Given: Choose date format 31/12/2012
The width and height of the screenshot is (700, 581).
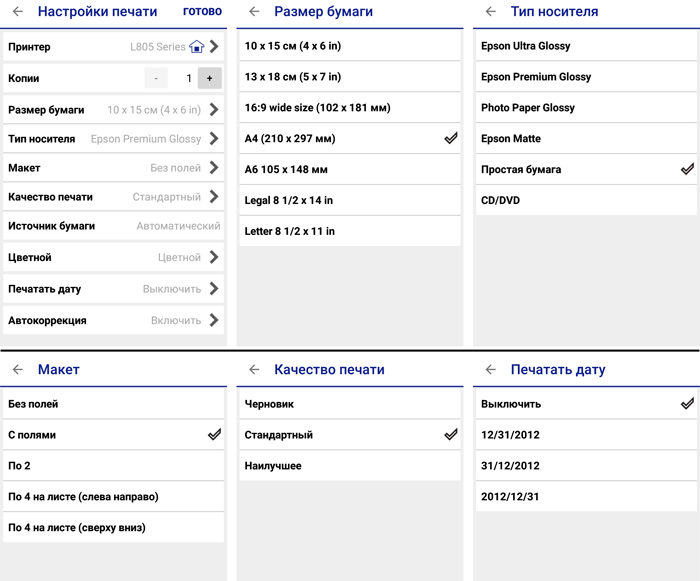Looking at the screenshot, I should click(586, 466).
